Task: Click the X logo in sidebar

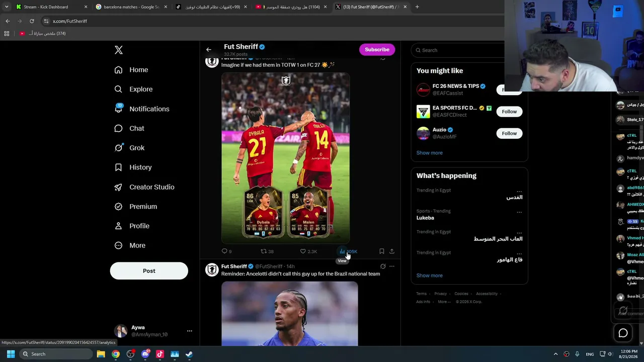Action: 119,50
